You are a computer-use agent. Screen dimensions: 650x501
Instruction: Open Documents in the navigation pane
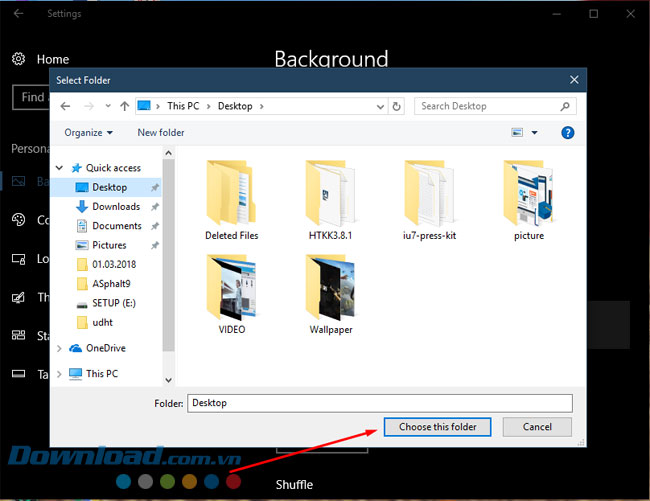coord(117,226)
